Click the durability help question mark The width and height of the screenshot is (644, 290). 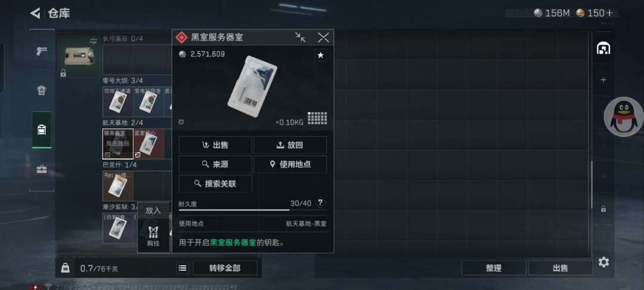(320, 202)
